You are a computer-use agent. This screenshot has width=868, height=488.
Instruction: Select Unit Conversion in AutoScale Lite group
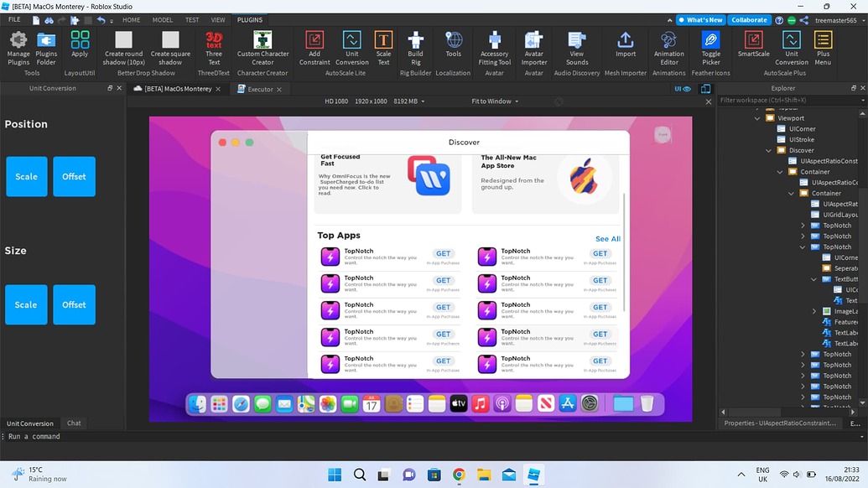[352, 48]
